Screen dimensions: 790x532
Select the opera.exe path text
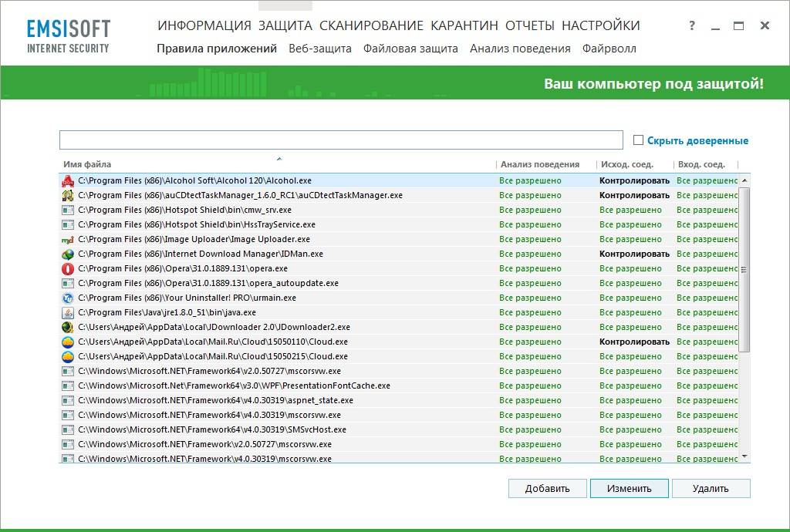(183, 269)
